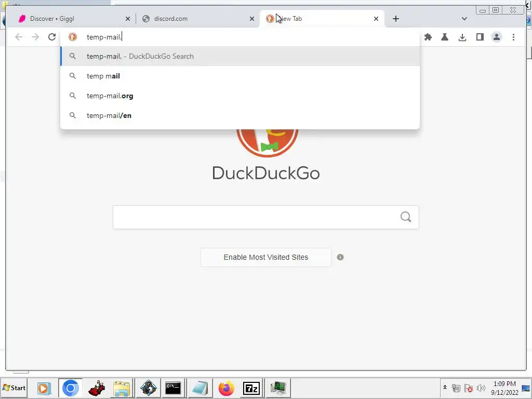Open the media player taskbar icon
The width and height of the screenshot is (532, 399).
(x=44, y=388)
